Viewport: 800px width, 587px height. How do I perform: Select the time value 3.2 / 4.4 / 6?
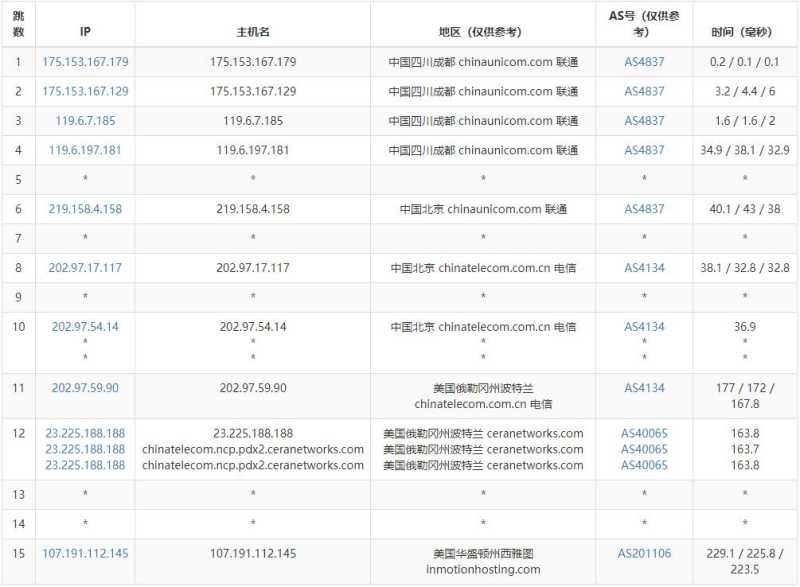pos(744,92)
